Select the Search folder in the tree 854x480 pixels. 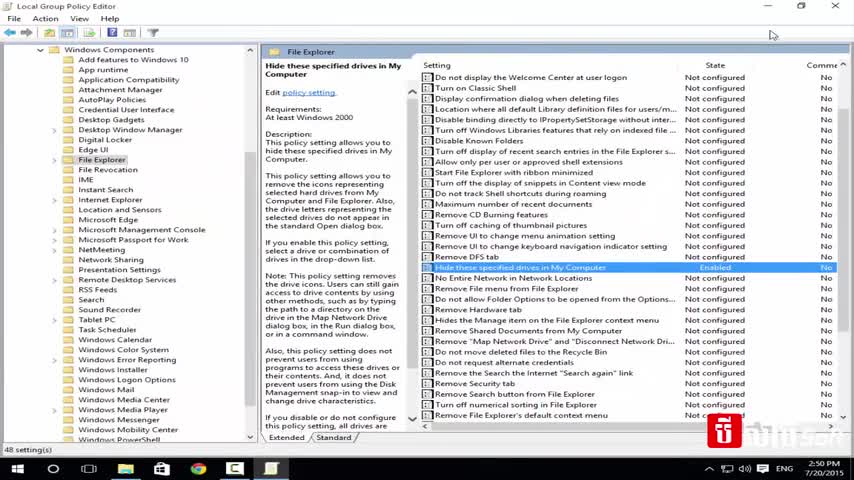pos(91,300)
